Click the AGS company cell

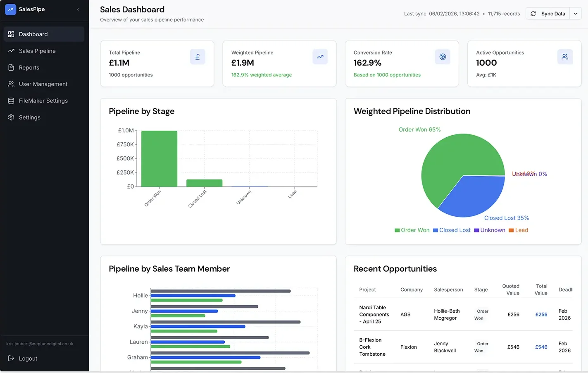coord(405,315)
